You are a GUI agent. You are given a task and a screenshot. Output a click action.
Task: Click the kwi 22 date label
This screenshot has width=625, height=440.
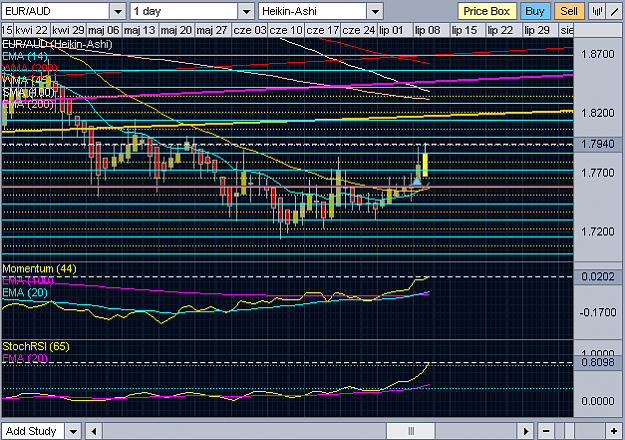pos(32,30)
